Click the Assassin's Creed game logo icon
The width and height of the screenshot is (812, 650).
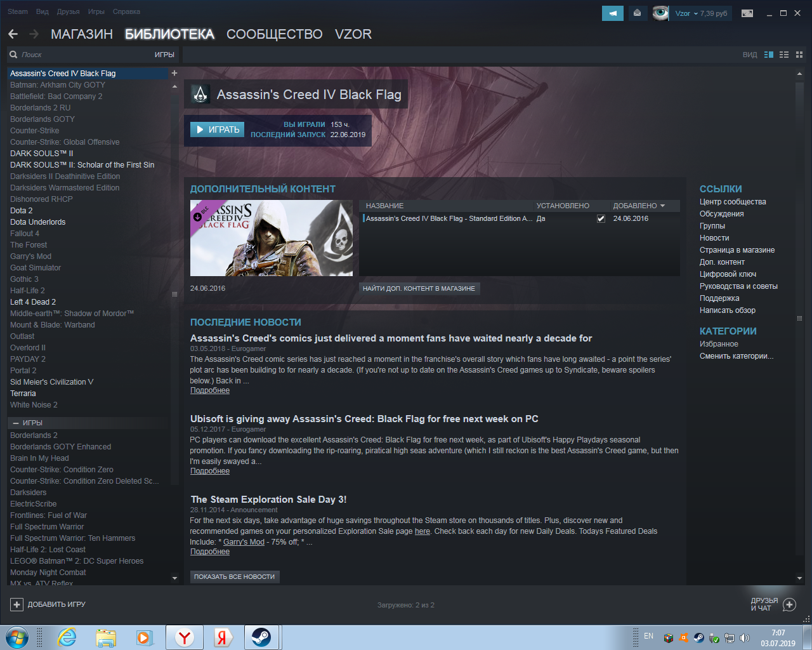(200, 95)
